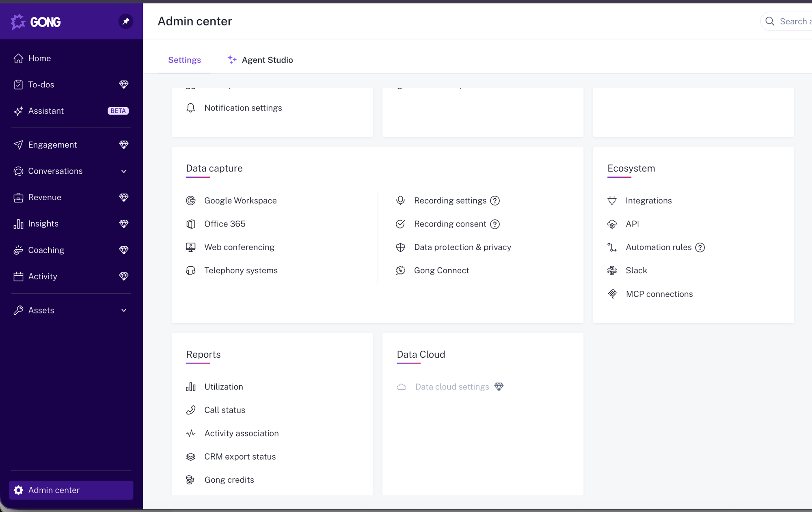The width and height of the screenshot is (812, 512).
Task: Open Admin center at sidebar bottom
Action: pyautogui.click(x=71, y=490)
